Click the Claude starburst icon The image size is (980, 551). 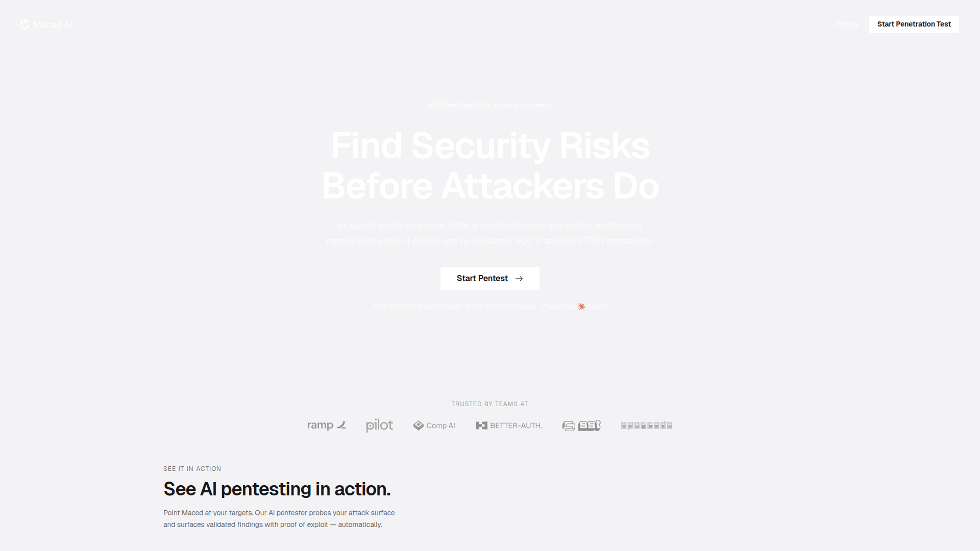(x=581, y=307)
